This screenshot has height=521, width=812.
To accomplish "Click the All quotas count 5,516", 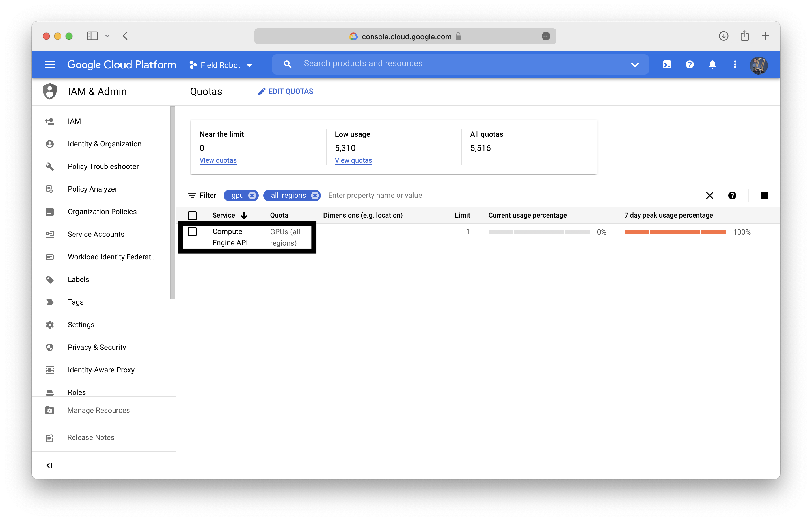I will 480,148.
